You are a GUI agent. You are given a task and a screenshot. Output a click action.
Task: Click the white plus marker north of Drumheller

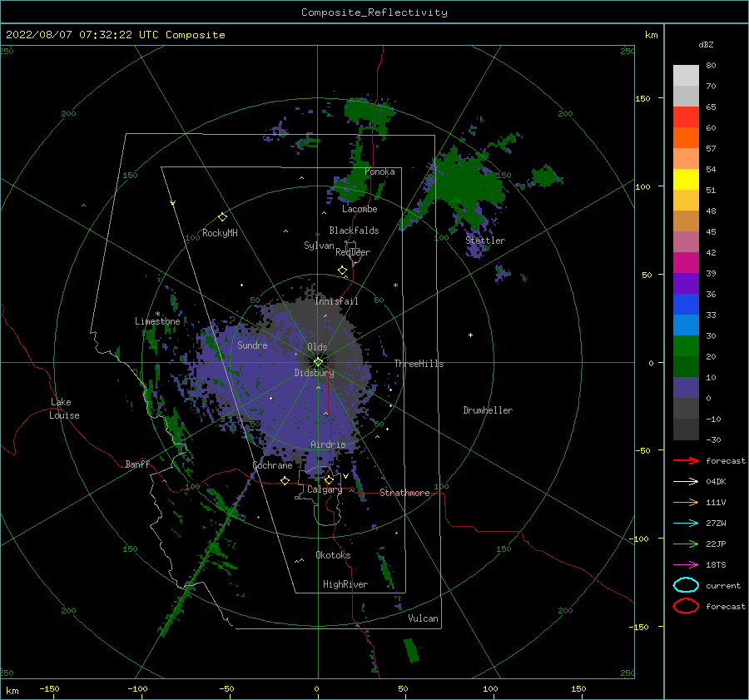(x=470, y=335)
